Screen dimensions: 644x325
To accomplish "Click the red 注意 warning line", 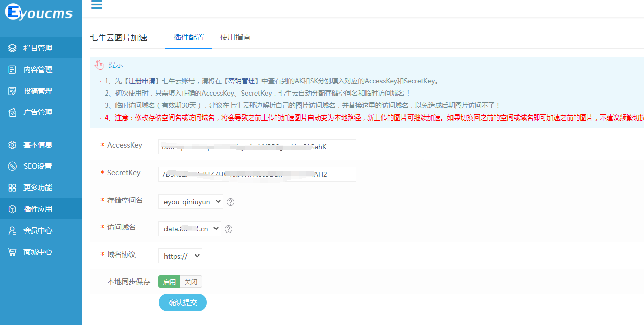I will pos(374,118).
